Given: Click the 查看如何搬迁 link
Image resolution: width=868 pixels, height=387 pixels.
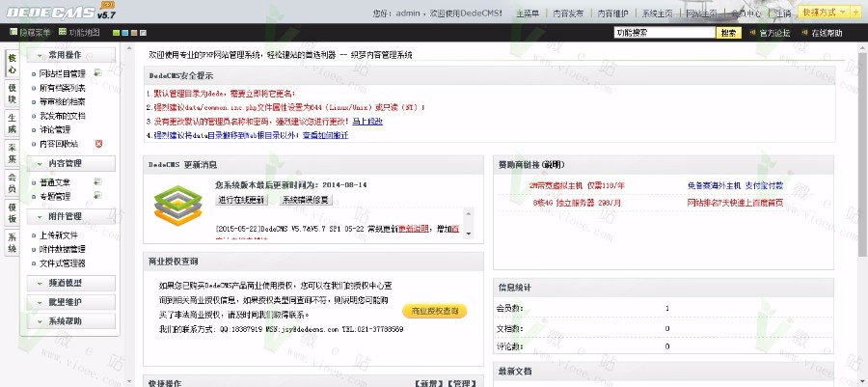Looking at the screenshot, I should click(x=326, y=135).
